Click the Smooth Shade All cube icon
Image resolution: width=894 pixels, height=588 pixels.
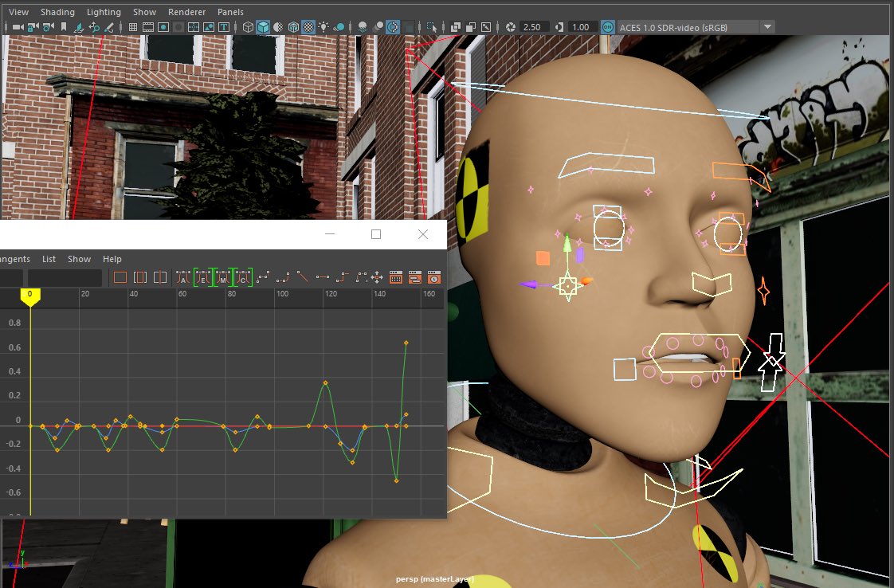tap(263, 27)
